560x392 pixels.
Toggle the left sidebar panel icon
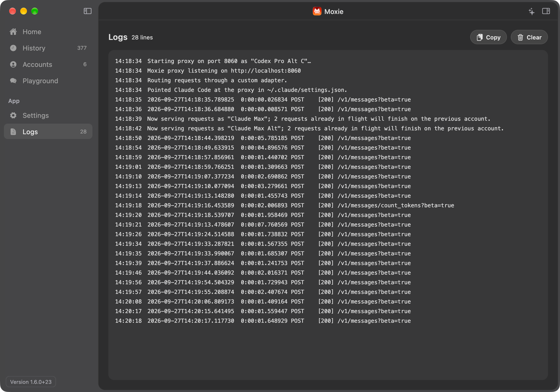point(88,11)
